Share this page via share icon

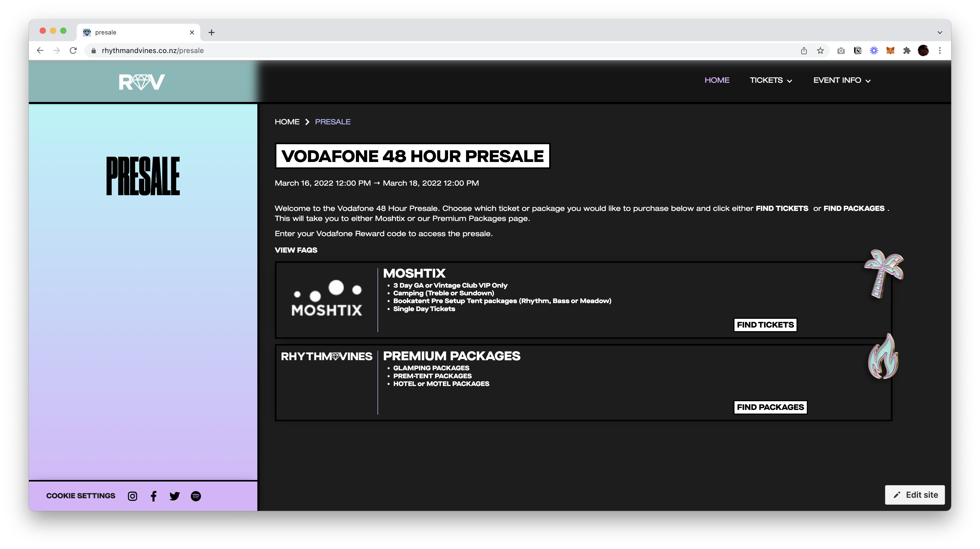pos(804,50)
